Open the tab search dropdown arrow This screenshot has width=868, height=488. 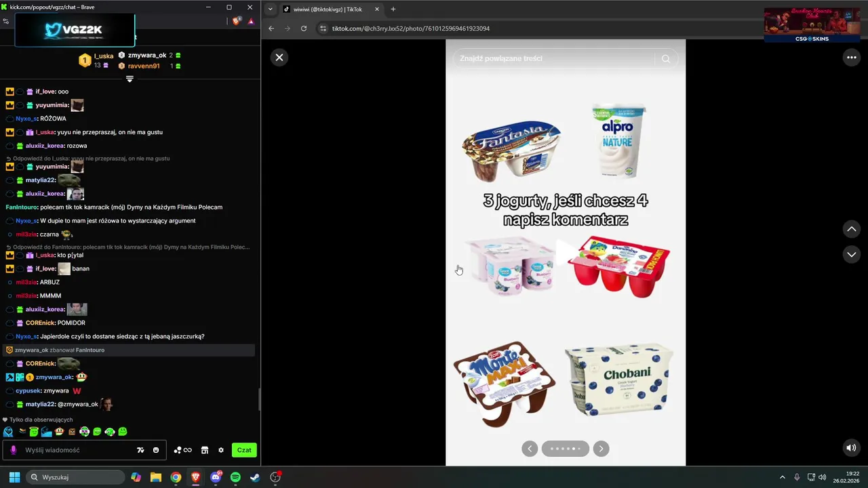[271, 9]
